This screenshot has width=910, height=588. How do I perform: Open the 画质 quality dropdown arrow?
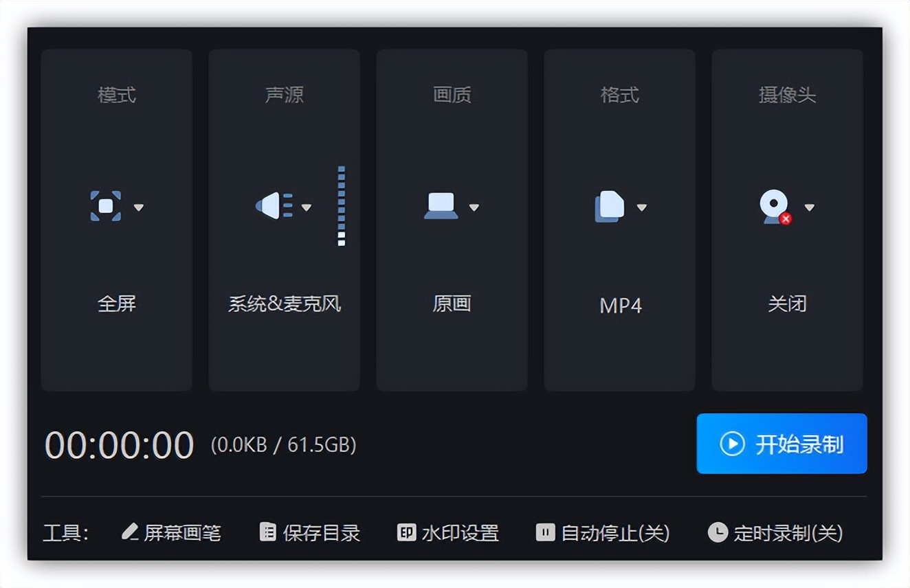pyautogui.click(x=475, y=207)
